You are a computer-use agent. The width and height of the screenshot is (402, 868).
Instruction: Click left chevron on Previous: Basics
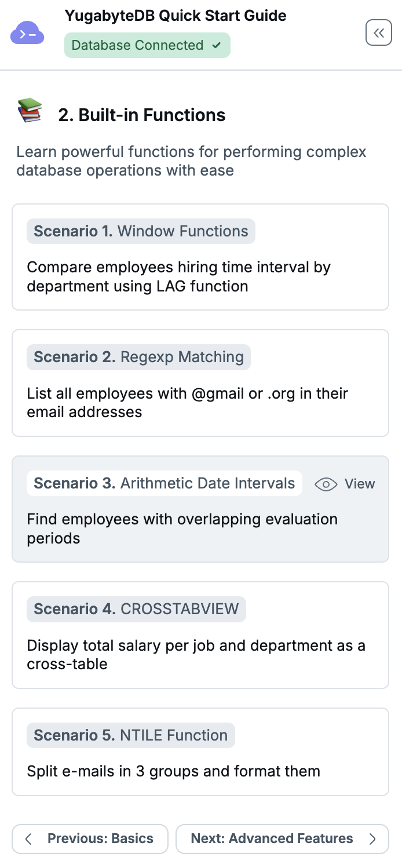[x=28, y=838]
